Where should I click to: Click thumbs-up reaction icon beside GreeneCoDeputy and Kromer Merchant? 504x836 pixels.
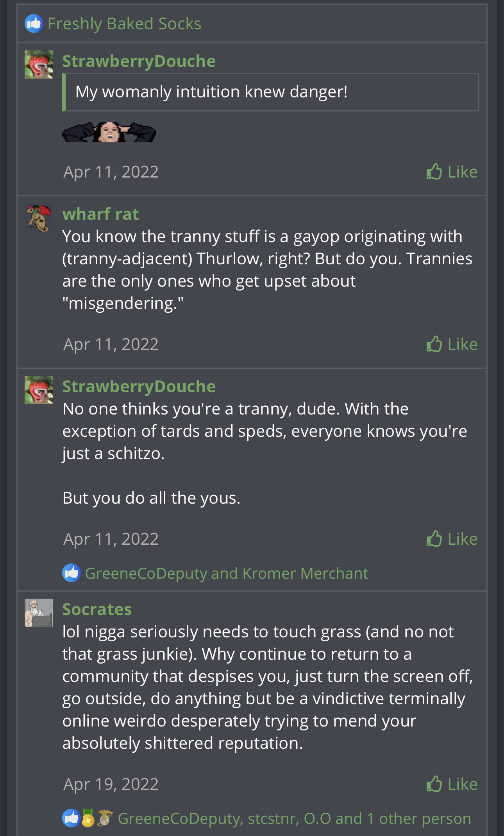[x=71, y=573]
